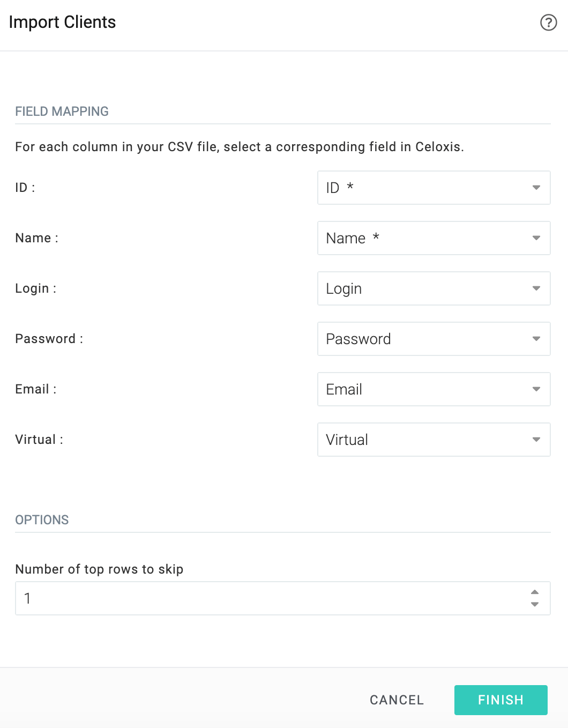Image resolution: width=568 pixels, height=728 pixels.
Task: Expand the Virtual field mapping dropdown
Action: point(434,440)
